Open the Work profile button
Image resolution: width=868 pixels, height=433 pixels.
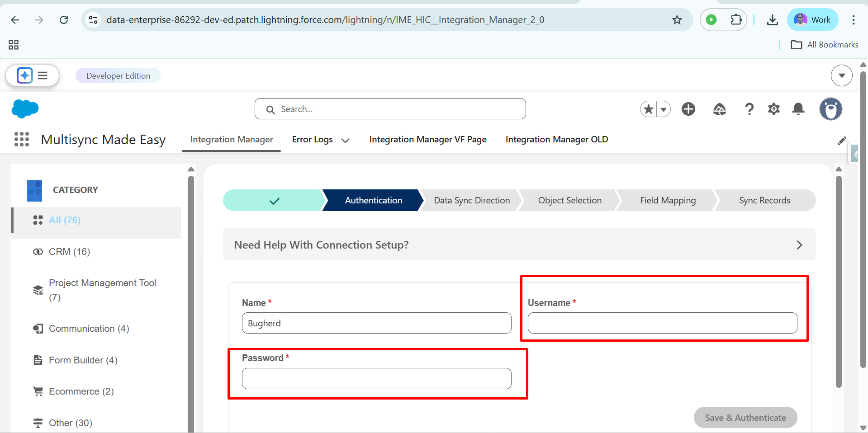812,20
